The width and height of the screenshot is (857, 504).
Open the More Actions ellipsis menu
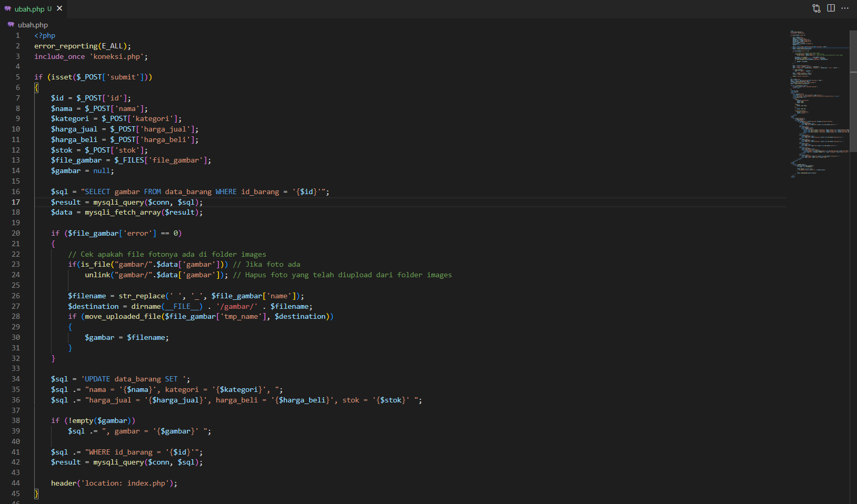pos(845,8)
